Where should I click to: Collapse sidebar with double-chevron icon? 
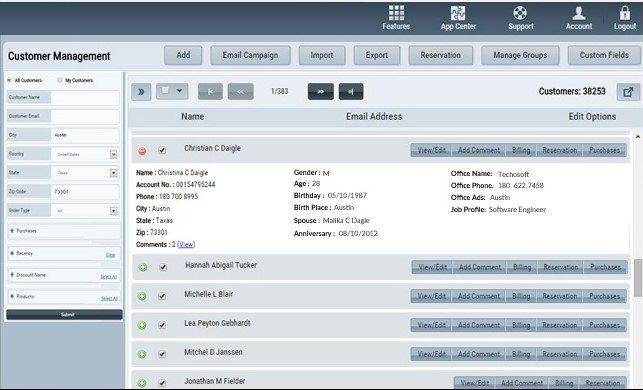[141, 92]
